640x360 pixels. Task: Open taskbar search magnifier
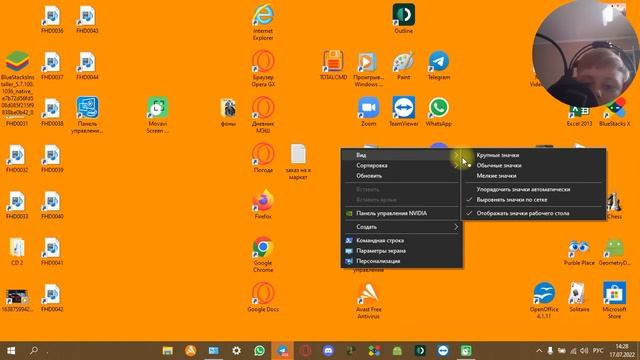coord(34,350)
